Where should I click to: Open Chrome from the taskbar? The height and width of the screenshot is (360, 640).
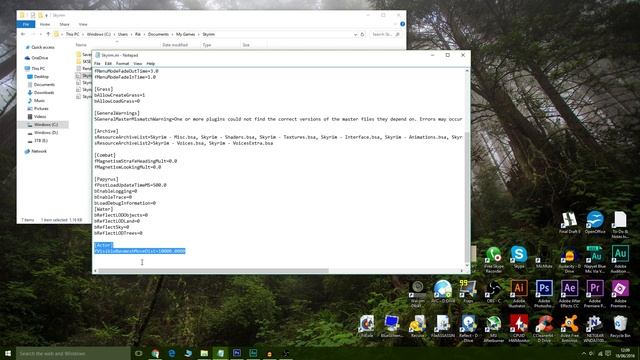156,353
